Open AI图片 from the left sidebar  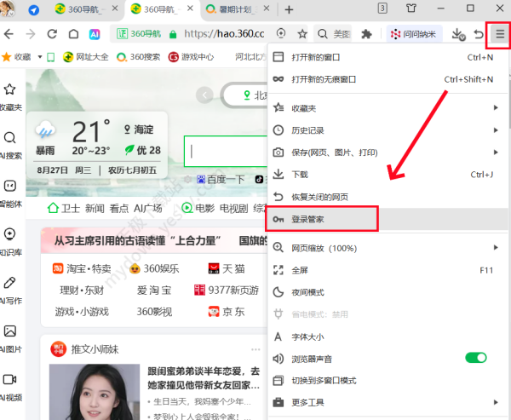click(x=11, y=332)
